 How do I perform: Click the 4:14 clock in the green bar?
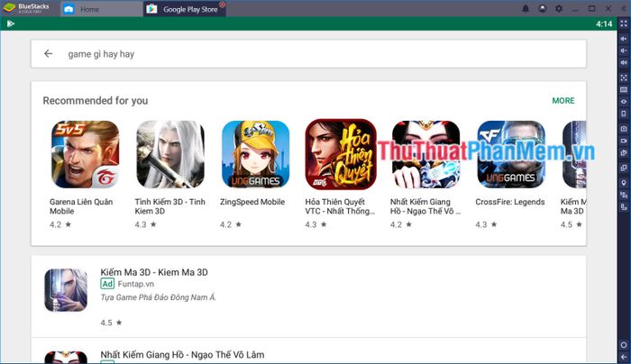[604, 23]
